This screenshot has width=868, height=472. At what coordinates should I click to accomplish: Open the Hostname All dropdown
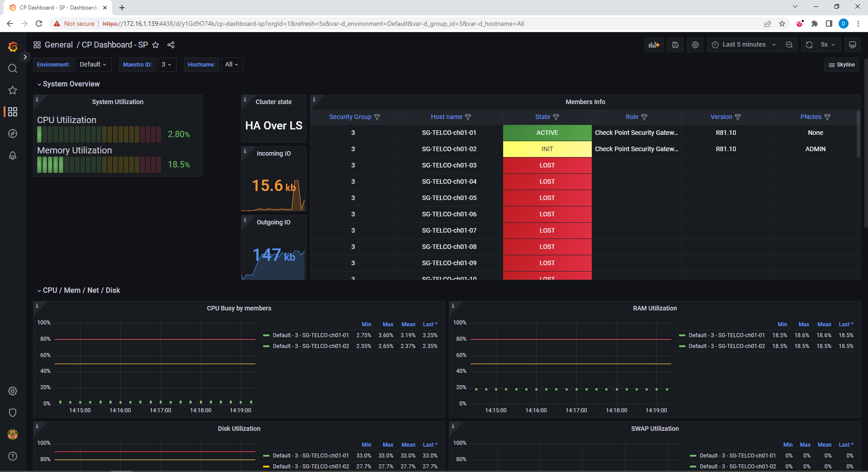click(x=232, y=65)
